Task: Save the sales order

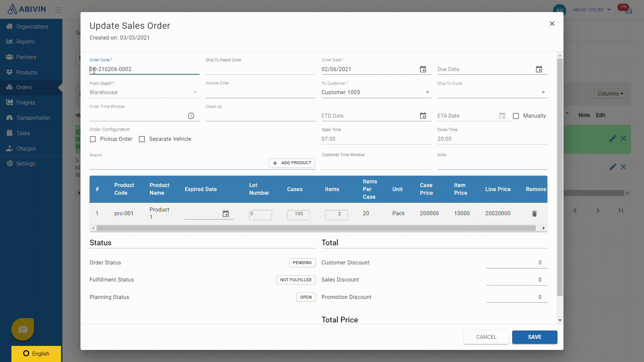Action: pos(534,337)
